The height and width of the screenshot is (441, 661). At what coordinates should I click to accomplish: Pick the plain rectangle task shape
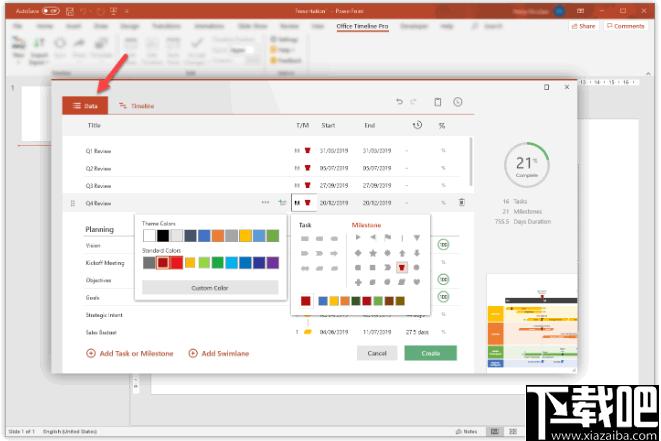(305, 239)
